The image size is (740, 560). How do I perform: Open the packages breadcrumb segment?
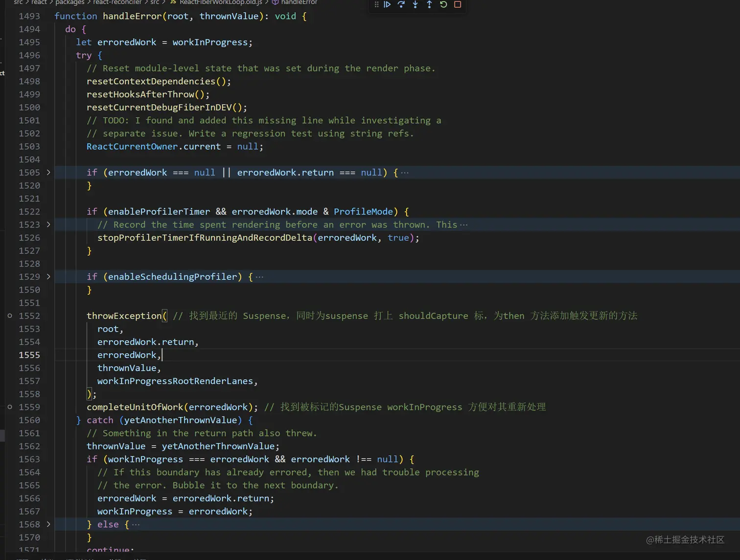click(x=70, y=2)
